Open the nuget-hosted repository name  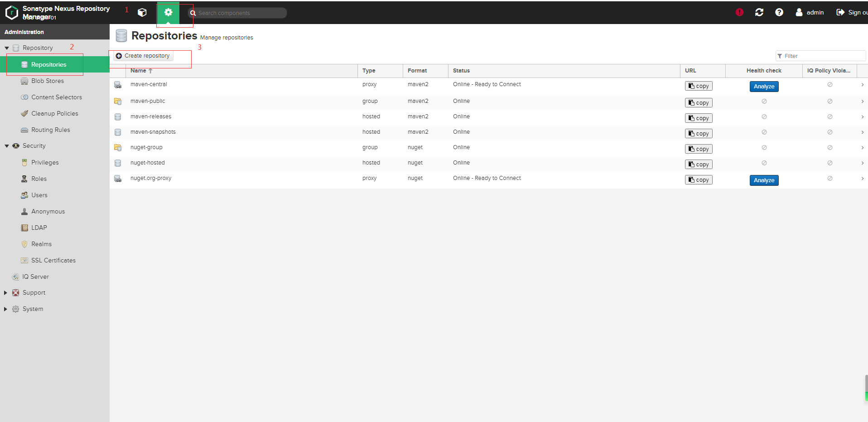[148, 163]
